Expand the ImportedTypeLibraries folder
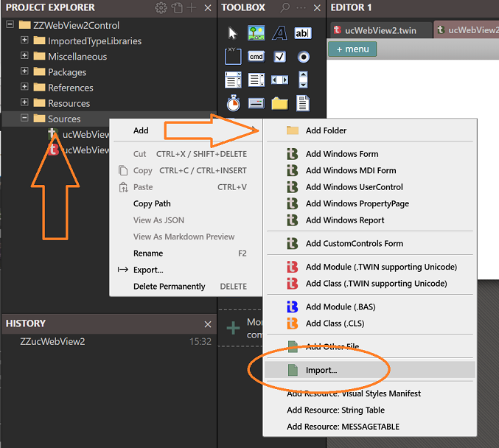Viewport: 499px width, 448px height. click(x=24, y=41)
